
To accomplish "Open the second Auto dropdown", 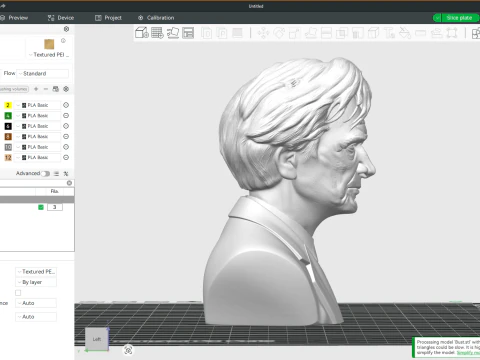I will pyautogui.click(x=36, y=317).
